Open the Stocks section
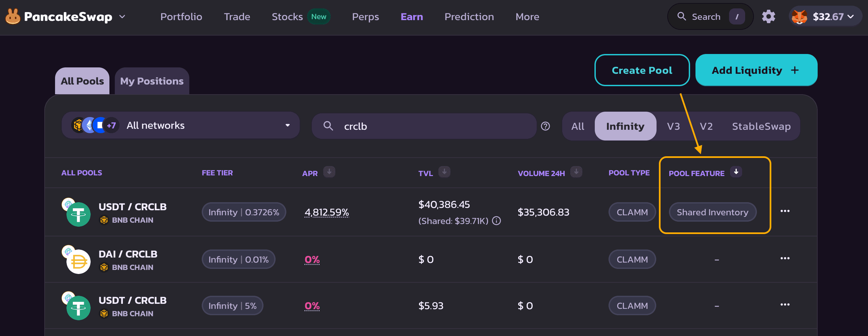Image resolution: width=868 pixels, height=336 pixels. 287,16
